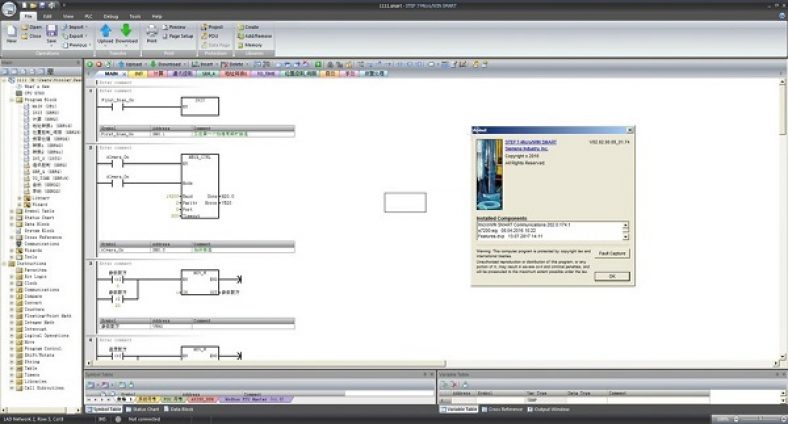Viewport: 788px width, 424px height.
Task: Open the File ribbon tab
Action: tap(29, 17)
